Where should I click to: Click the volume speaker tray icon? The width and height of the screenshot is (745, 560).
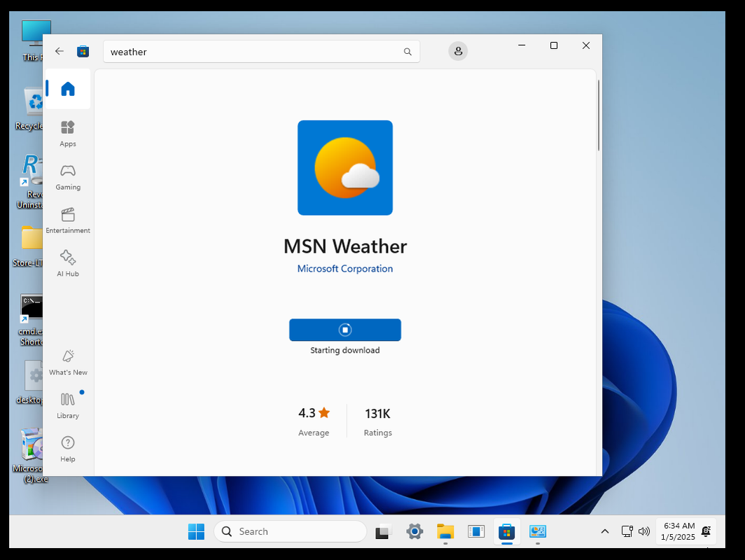(643, 531)
